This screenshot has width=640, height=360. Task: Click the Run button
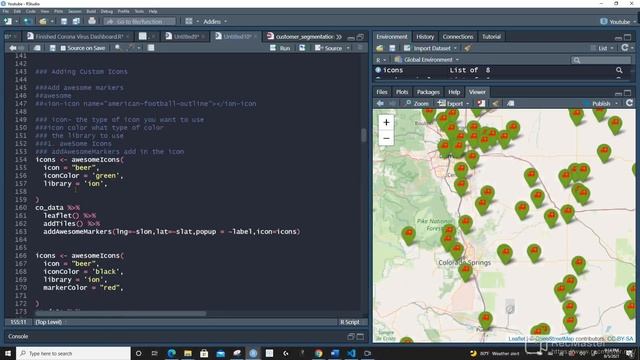(280, 48)
